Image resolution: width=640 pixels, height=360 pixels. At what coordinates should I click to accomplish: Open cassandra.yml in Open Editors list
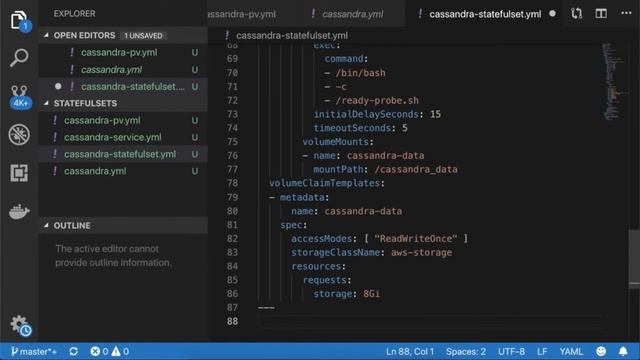[123, 69]
